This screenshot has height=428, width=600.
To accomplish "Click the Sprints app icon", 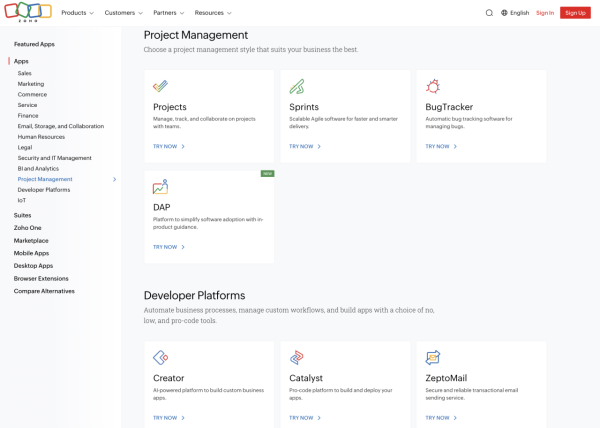I will pos(297,86).
